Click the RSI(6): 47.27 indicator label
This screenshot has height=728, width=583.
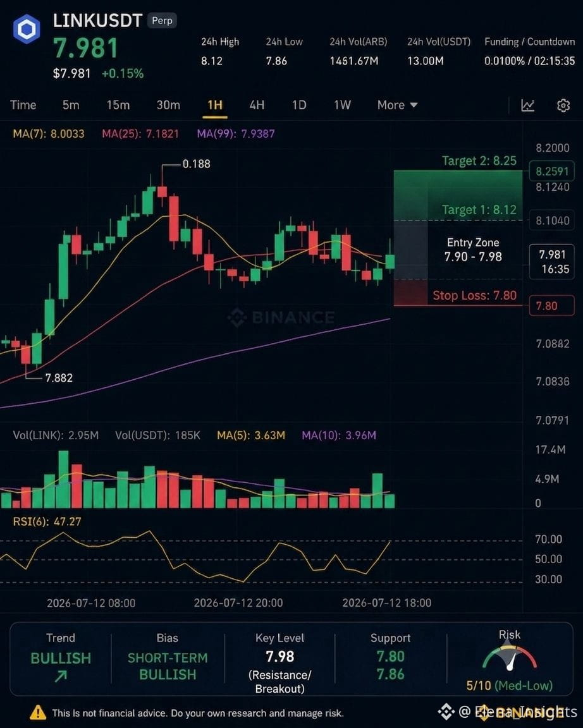(x=47, y=521)
